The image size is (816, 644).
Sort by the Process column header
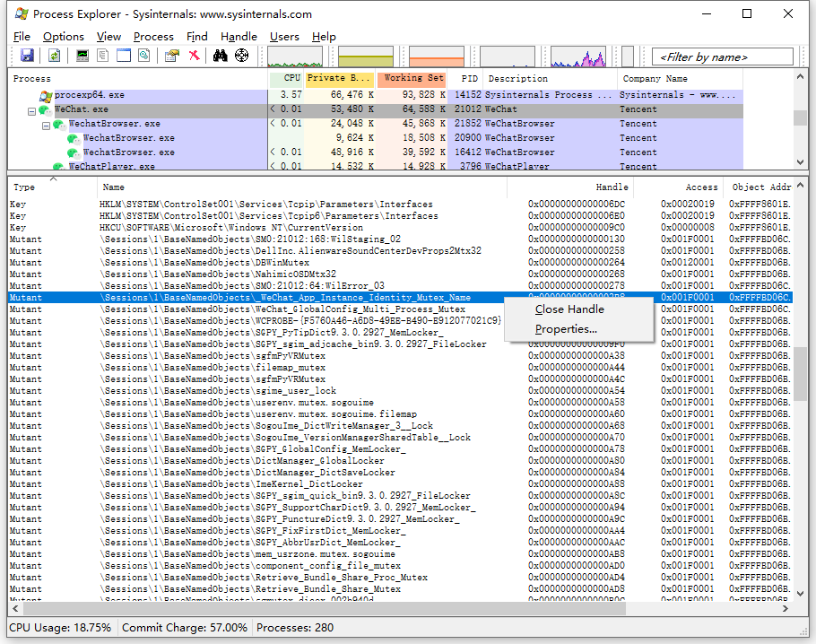tap(138, 79)
